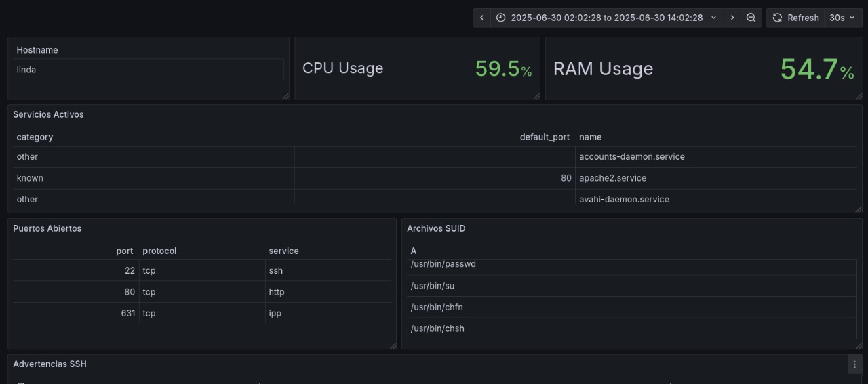Screen dimensions: 868x384
Task: Expand the 30s refresh interval dropdown
Action: coord(842,18)
